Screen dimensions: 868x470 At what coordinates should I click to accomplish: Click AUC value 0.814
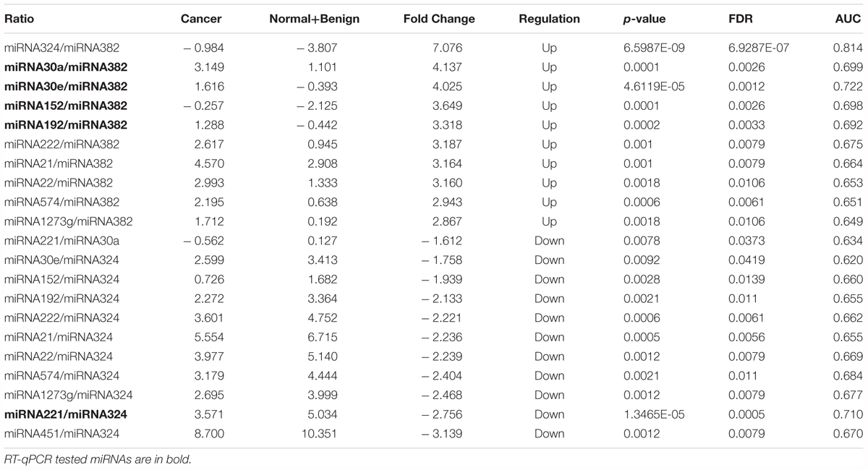pyautogui.click(x=848, y=48)
